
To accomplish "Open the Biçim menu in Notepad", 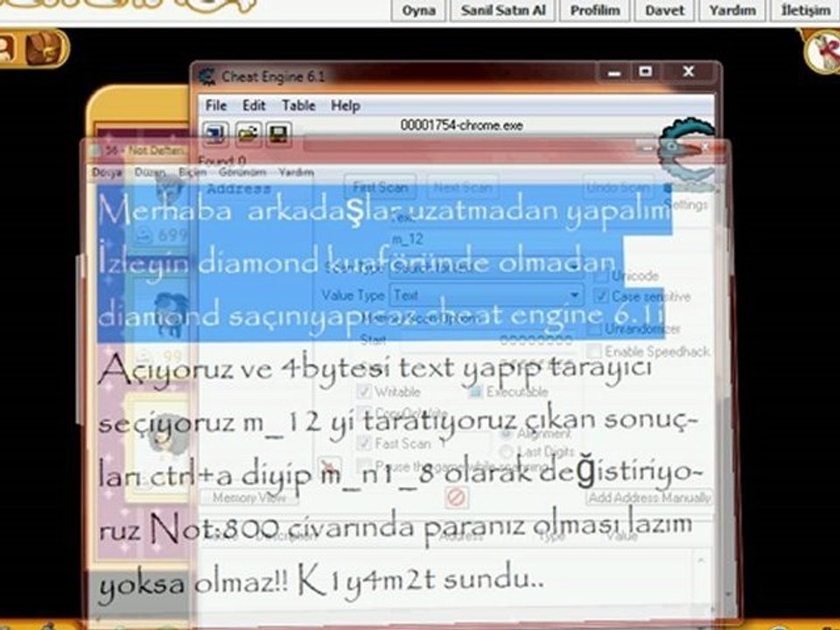I will point(192,172).
